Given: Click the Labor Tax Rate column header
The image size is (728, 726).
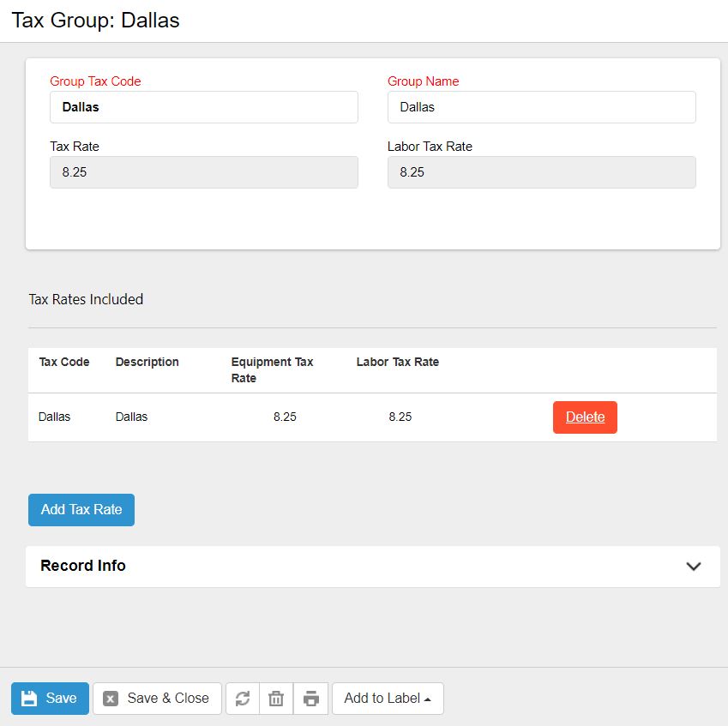Looking at the screenshot, I should point(398,362).
